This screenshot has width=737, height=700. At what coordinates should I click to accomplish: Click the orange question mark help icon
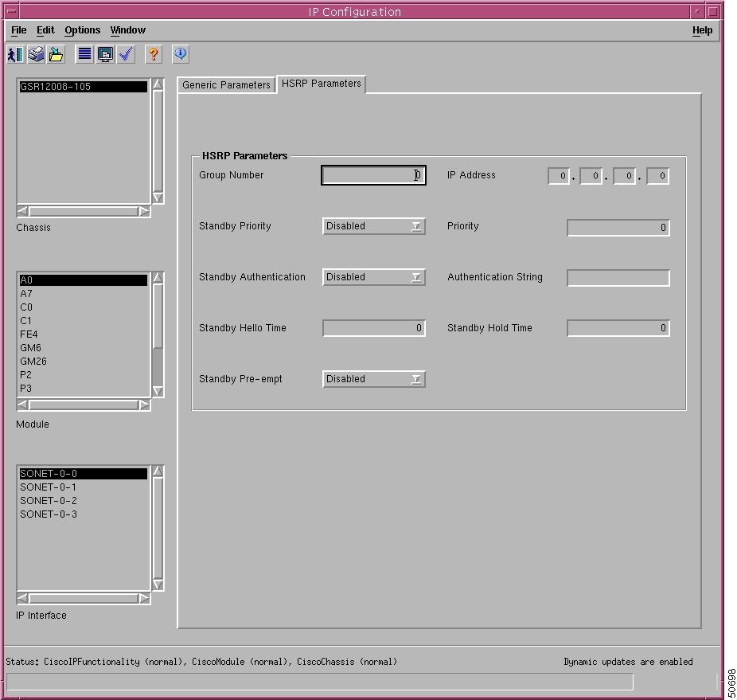[154, 54]
